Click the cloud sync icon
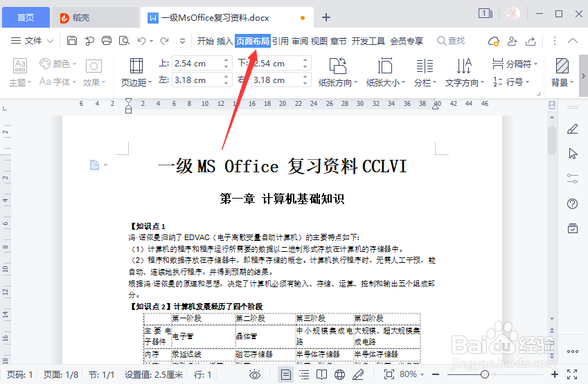 [494, 41]
